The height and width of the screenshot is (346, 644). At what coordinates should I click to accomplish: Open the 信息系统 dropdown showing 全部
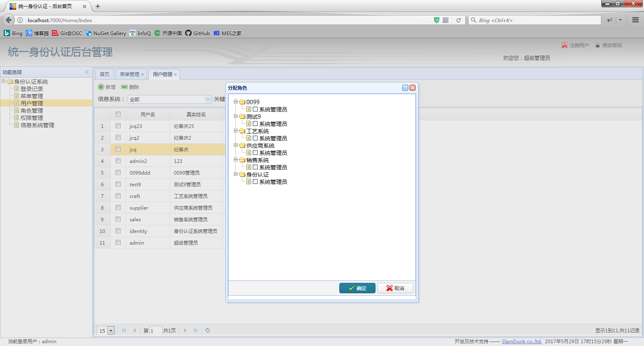click(208, 99)
